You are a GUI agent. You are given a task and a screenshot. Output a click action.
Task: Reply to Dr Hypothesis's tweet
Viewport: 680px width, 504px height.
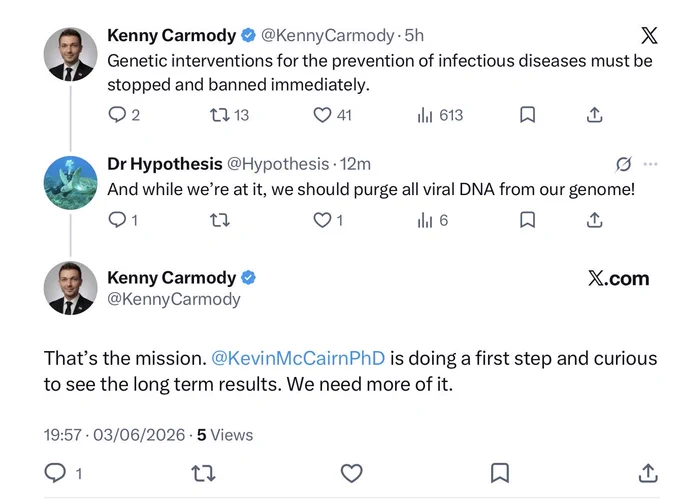coord(117,220)
